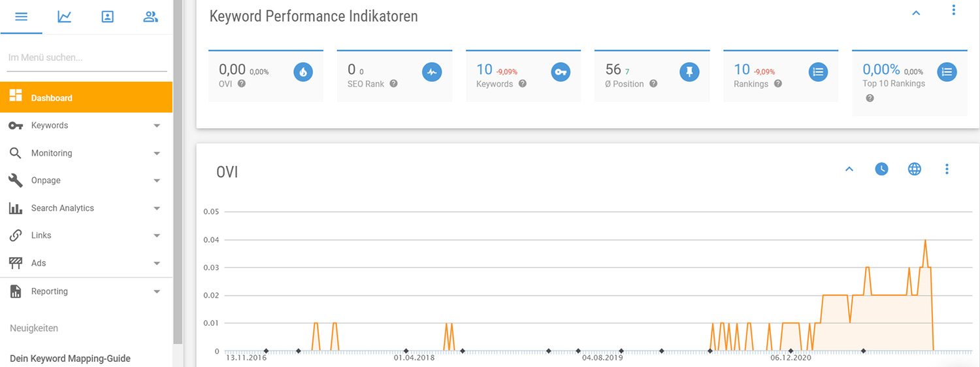Click the Ø Position pin icon
The height and width of the screenshot is (367, 980).
[689, 73]
